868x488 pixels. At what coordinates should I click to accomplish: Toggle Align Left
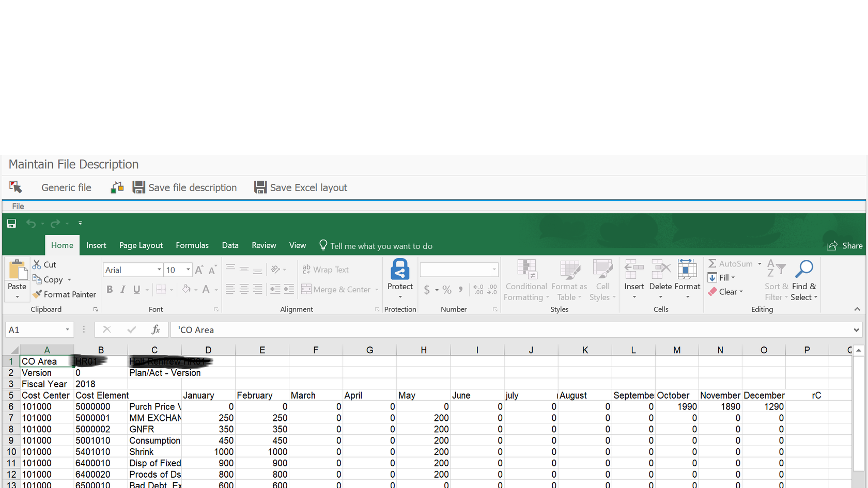click(230, 290)
